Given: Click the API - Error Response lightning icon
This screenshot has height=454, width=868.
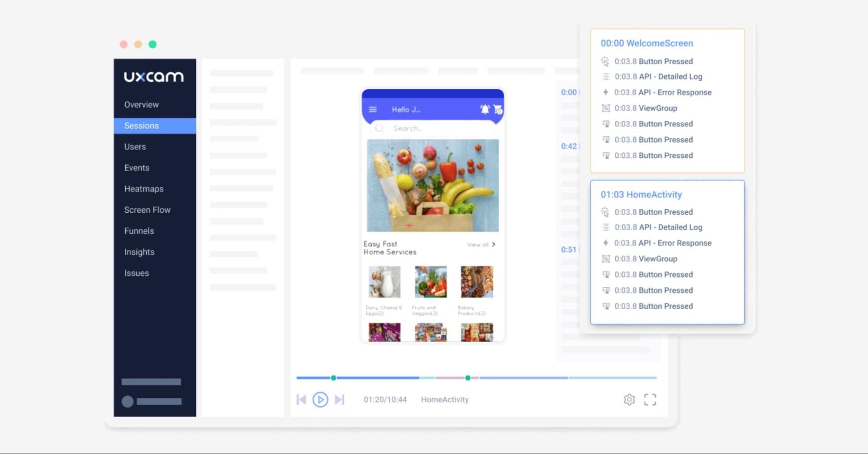Looking at the screenshot, I should (605, 92).
